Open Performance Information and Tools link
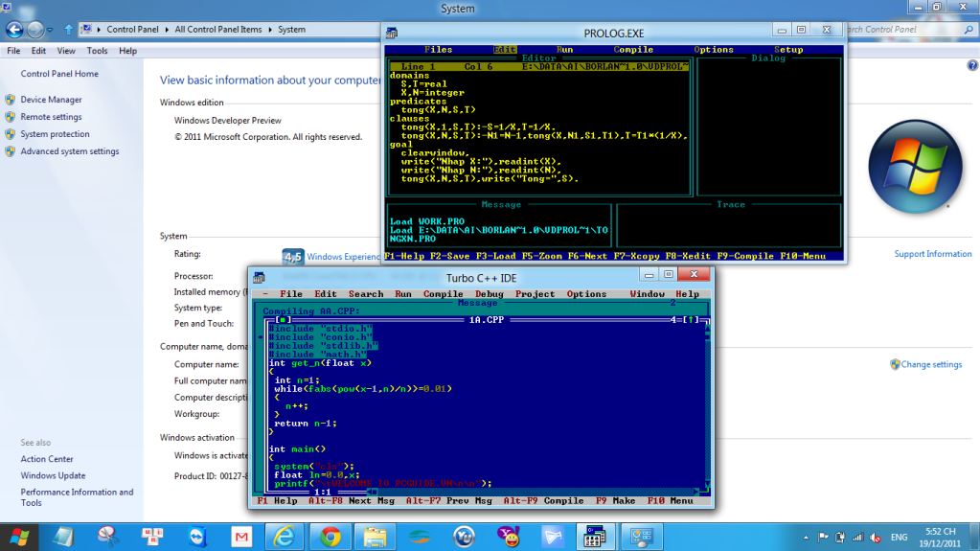Image resolution: width=980 pixels, height=551 pixels. point(77,497)
